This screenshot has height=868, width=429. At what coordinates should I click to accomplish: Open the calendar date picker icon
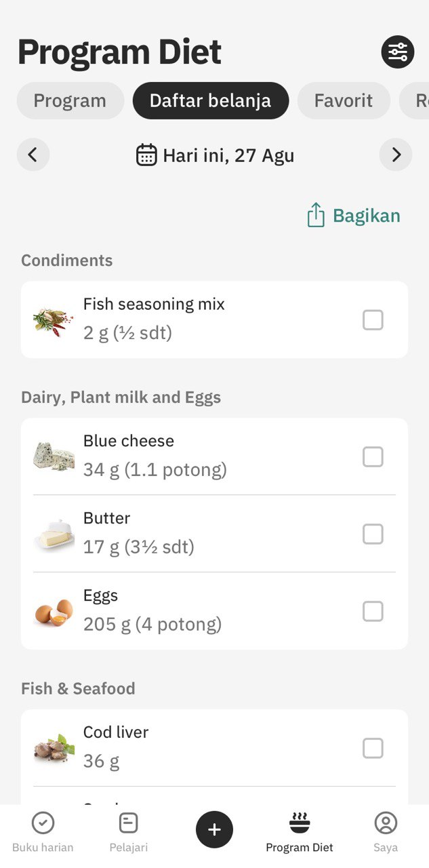tap(146, 155)
